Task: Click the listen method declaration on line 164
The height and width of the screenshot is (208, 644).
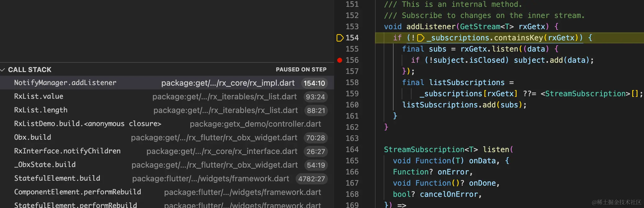Action: tap(496, 150)
